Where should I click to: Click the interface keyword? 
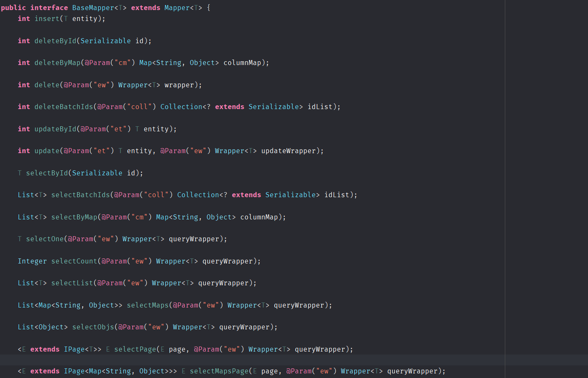pyautogui.click(x=49, y=8)
